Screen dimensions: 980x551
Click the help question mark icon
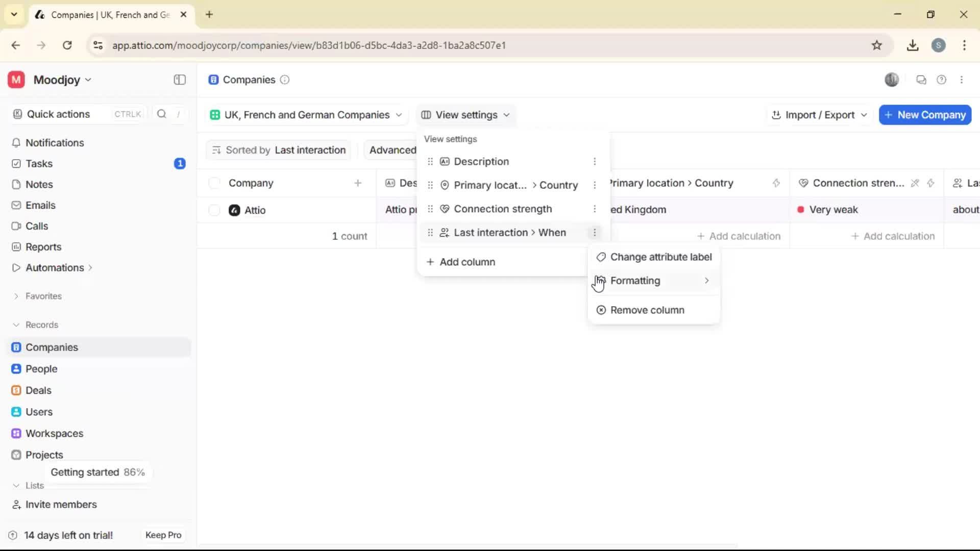pyautogui.click(x=942, y=80)
